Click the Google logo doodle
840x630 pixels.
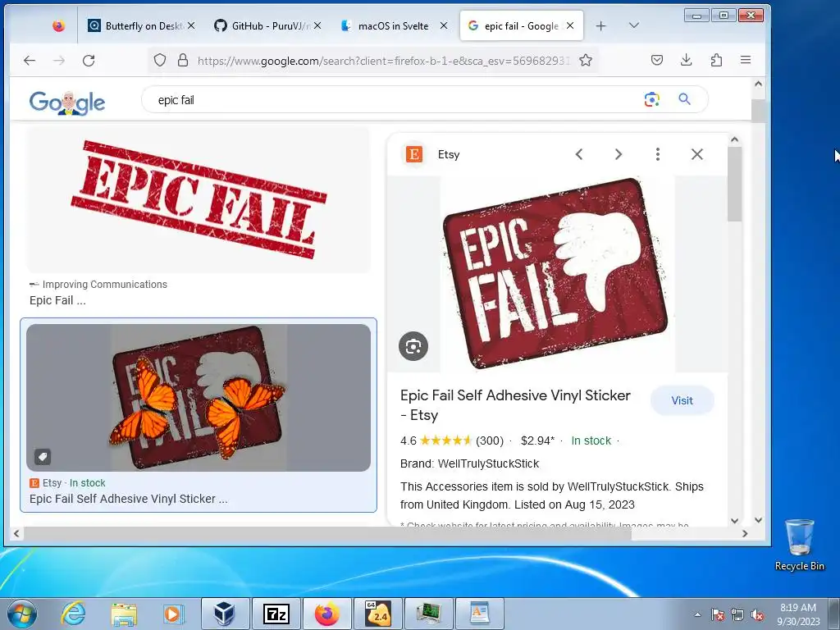coord(67,103)
